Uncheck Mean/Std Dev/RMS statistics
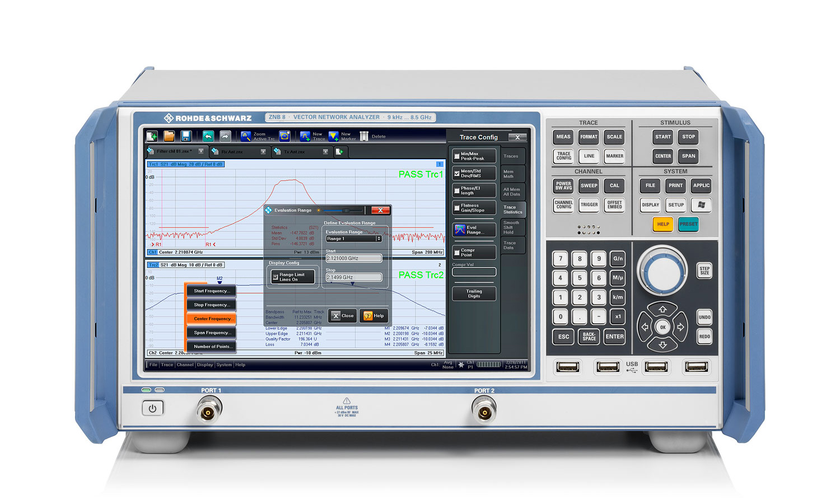The image size is (840, 504). (456, 174)
